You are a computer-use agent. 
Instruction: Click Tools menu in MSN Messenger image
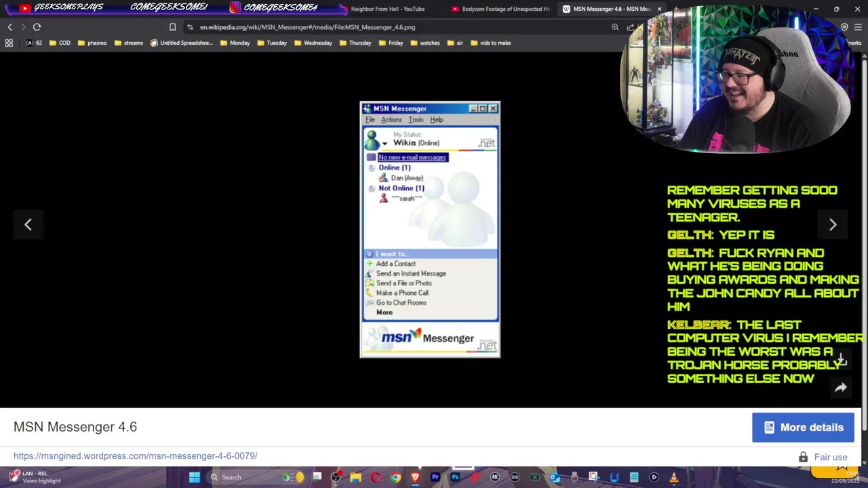point(416,120)
